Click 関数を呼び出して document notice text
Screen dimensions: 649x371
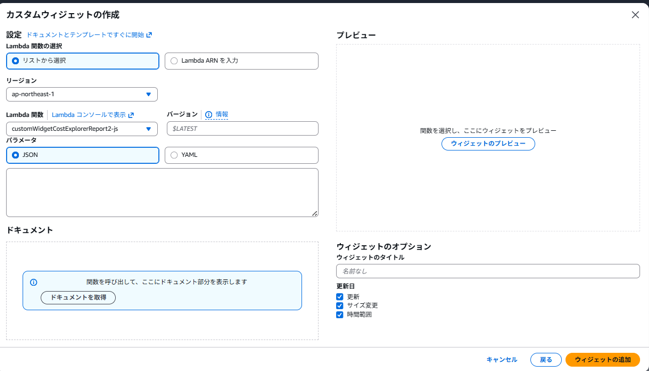(167, 282)
